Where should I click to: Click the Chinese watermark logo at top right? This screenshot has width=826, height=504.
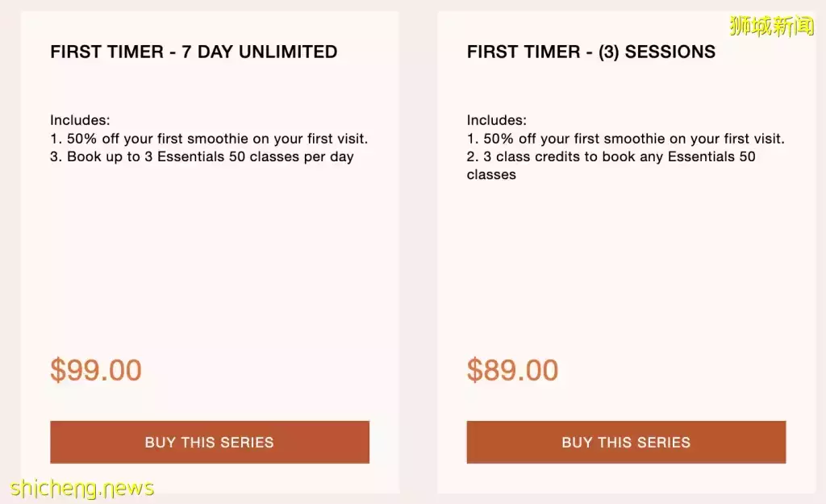coord(771,26)
